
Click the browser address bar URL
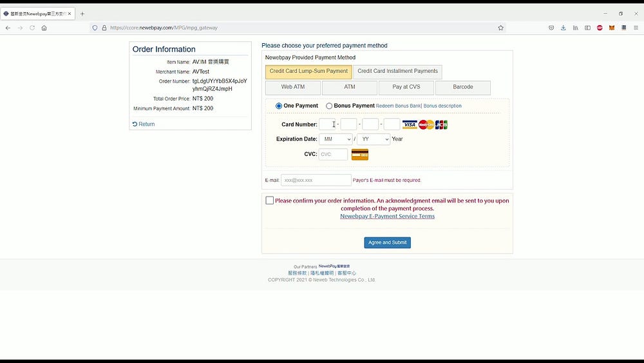[164, 28]
